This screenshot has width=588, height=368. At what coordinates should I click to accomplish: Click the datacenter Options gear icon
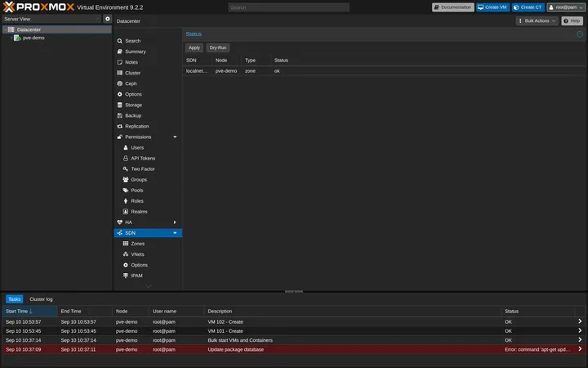[119, 94]
